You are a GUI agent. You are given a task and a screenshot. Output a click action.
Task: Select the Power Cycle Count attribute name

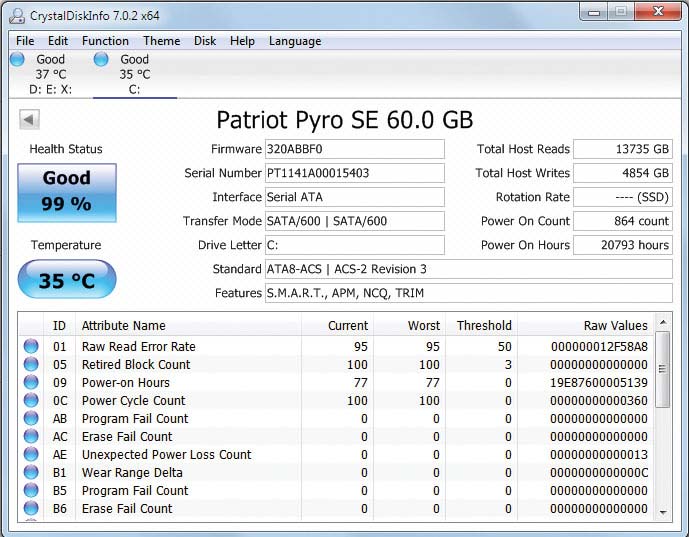tap(134, 401)
